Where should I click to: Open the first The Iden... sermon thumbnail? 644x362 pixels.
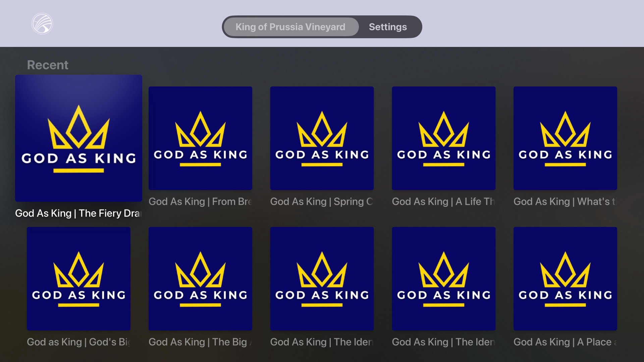click(322, 279)
